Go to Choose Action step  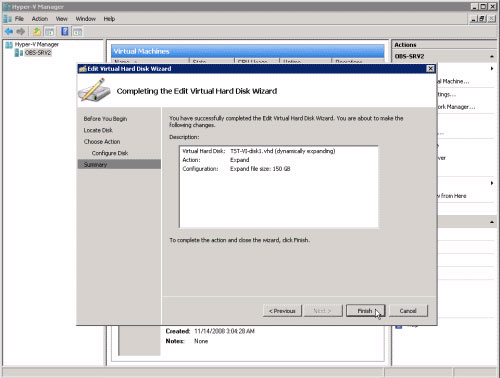102,141
